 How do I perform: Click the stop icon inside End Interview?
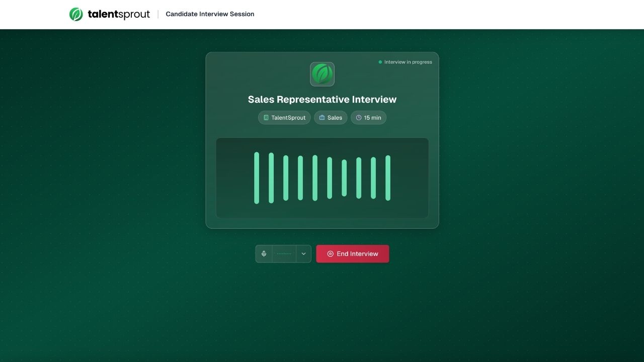(x=330, y=254)
